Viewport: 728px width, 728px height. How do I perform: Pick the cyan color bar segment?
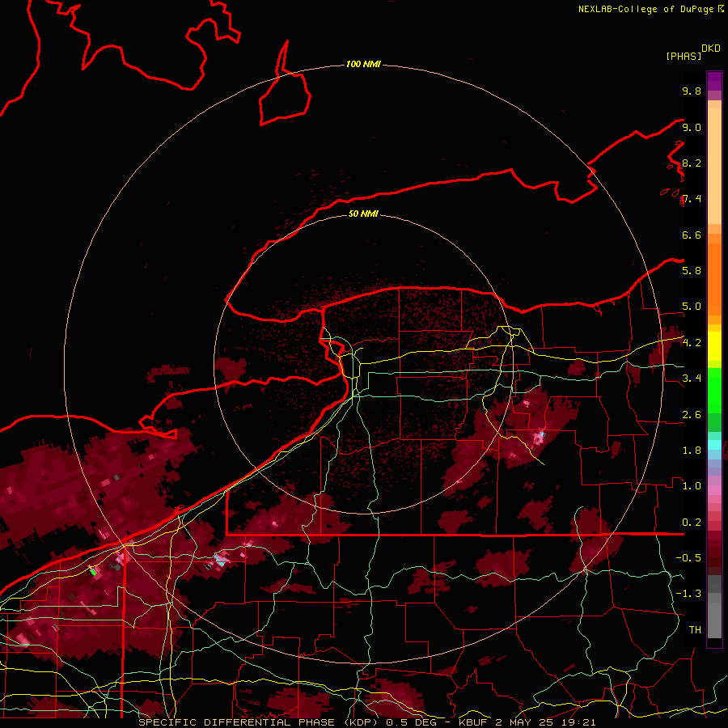714,445
